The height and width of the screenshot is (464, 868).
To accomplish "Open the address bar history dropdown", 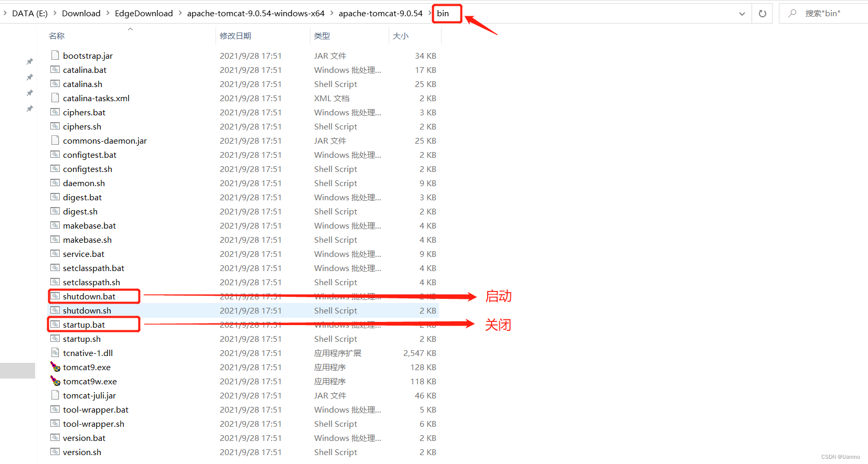I will click(742, 14).
